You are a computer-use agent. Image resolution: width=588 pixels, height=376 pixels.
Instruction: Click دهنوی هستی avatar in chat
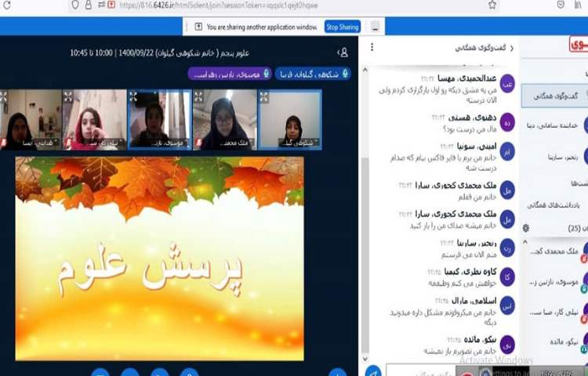click(507, 123)
